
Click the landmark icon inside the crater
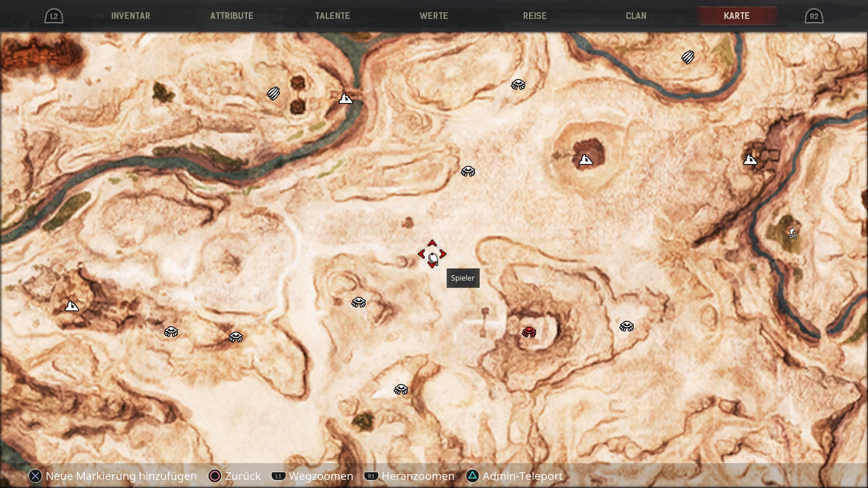click(x=585, y=160)
